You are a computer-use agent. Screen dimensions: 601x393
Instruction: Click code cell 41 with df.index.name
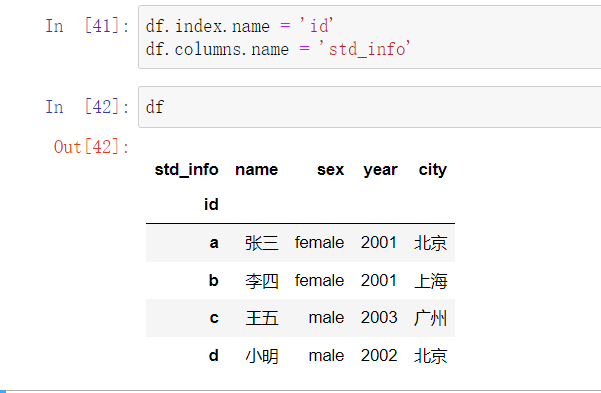point(369,37)
